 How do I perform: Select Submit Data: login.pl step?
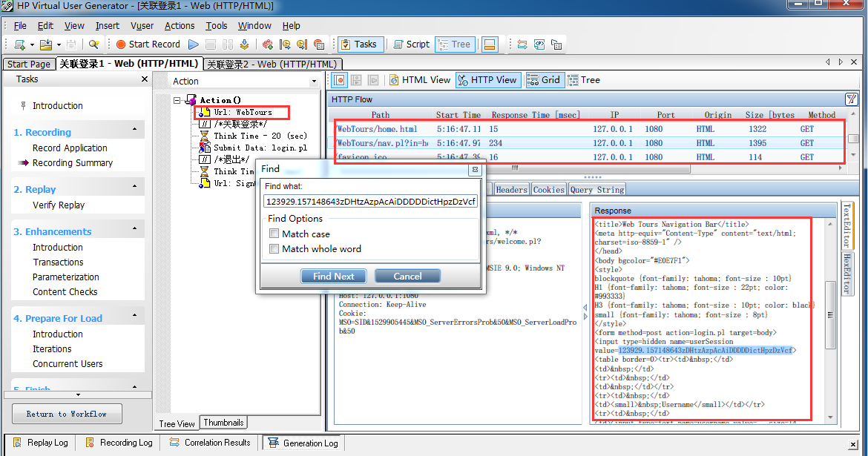tap(260, 148)
